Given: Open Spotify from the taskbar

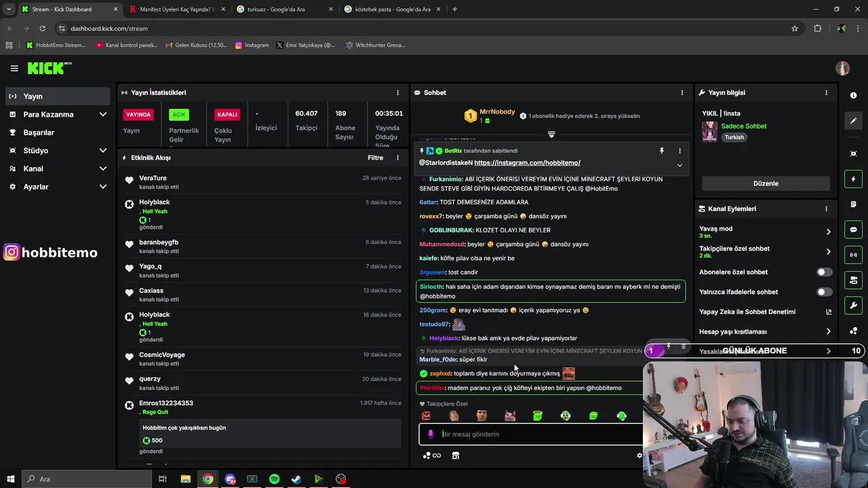Looking at the screenshot, I should (x=274, y=479).
